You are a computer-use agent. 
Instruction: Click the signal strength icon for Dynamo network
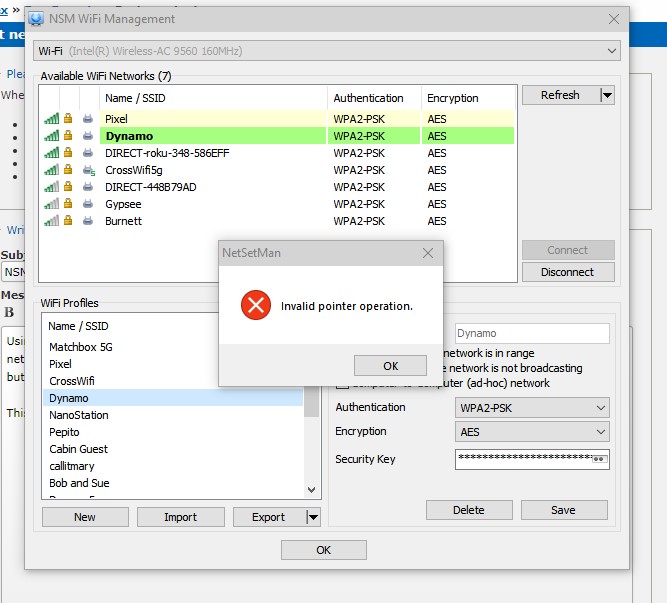tap(51, 136)
